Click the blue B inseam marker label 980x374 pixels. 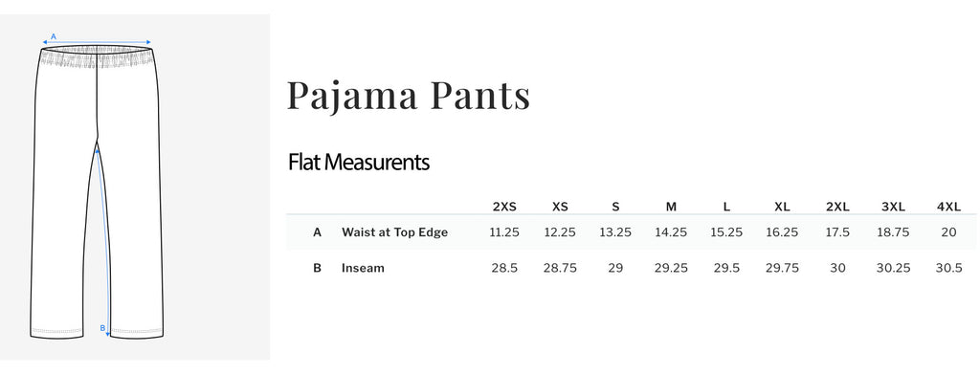coord(103,328)
